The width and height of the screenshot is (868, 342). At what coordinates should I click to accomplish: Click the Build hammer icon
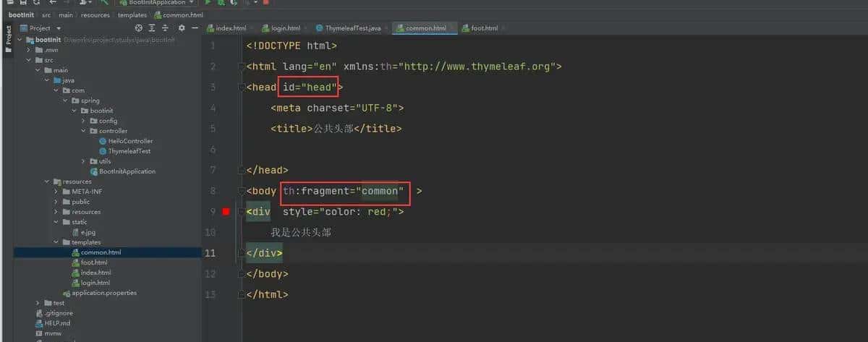tap(105, 2)
